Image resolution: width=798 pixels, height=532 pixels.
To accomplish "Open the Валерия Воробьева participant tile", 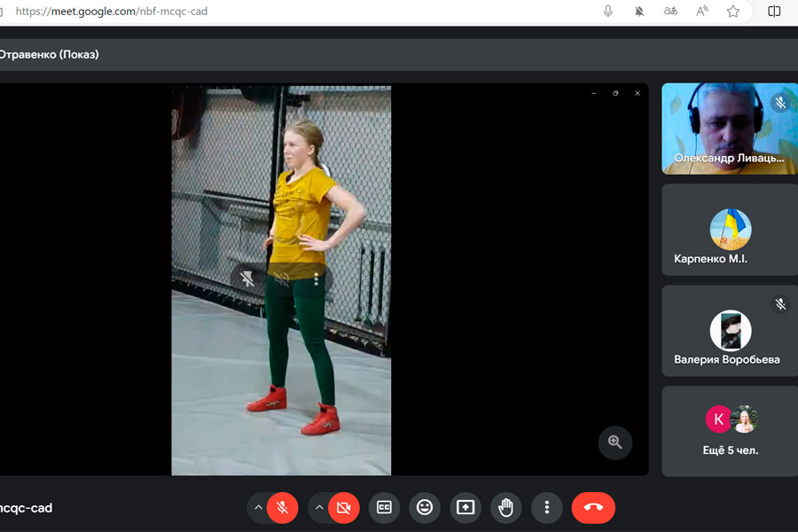I will pyautogui.click(x=730, y=331).
